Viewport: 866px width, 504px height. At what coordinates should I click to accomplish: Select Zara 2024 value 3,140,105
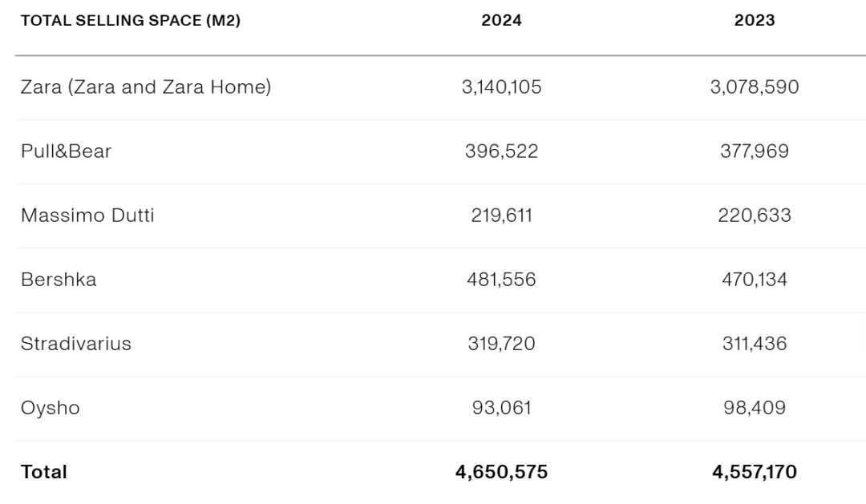pos(501,87)
